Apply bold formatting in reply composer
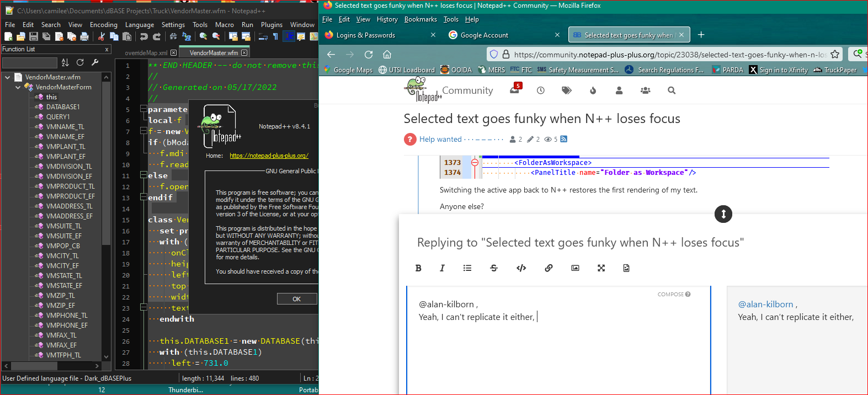The height and width of the screenshot is (395, 868). (x=418, y=268)
